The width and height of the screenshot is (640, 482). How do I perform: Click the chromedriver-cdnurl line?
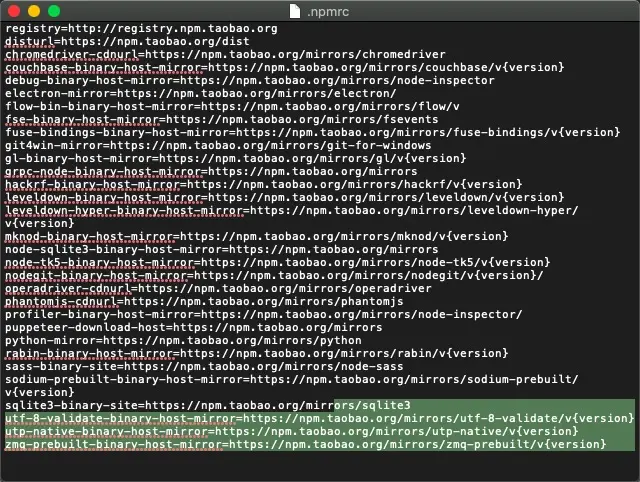(225, 55)
